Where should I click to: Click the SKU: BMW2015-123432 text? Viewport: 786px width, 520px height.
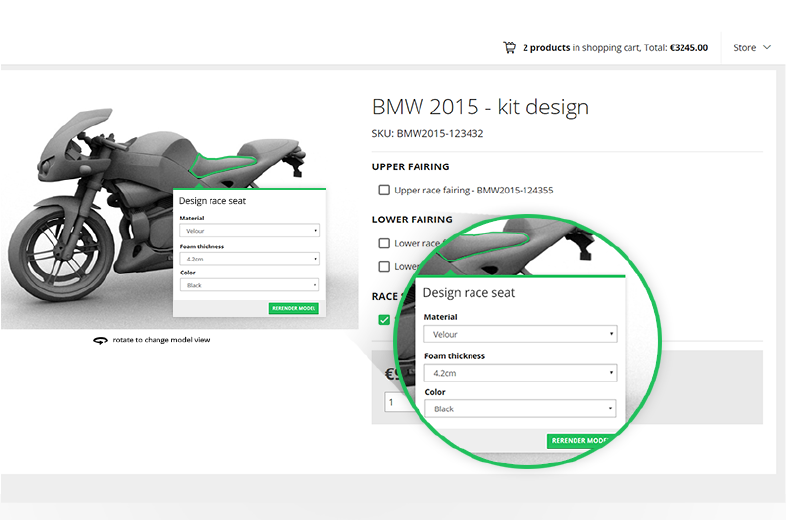tap(427, 133)
